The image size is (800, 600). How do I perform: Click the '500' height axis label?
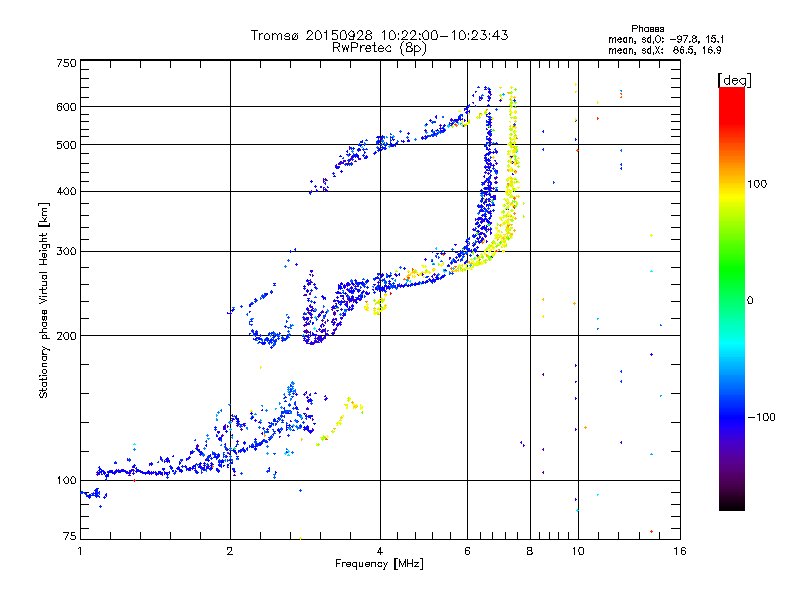[x=66, y=145]
